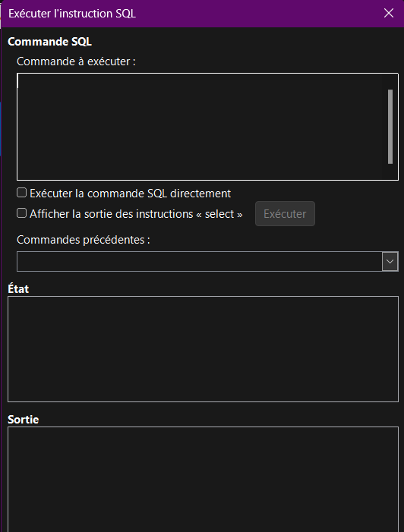This screenshot has height=532, width=404.
Task: Select the Commande SQL section heading
Action: tap(49, 42)
